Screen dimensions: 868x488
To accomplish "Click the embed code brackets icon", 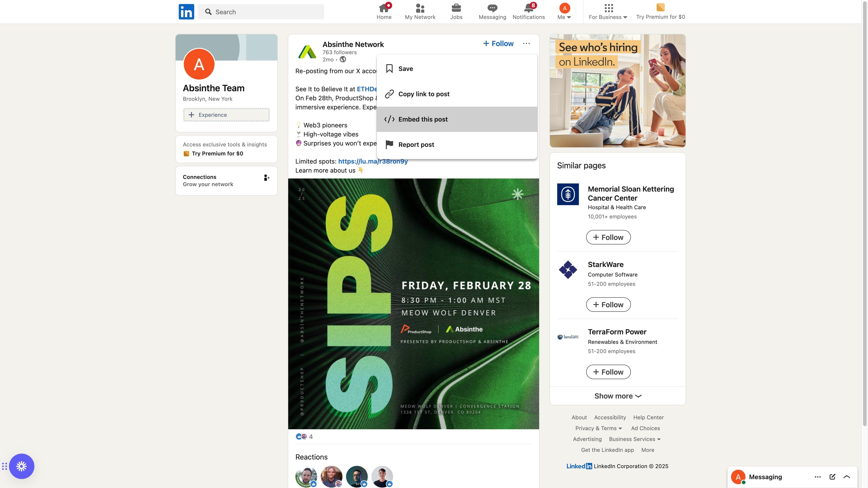I will coord(389,119).
